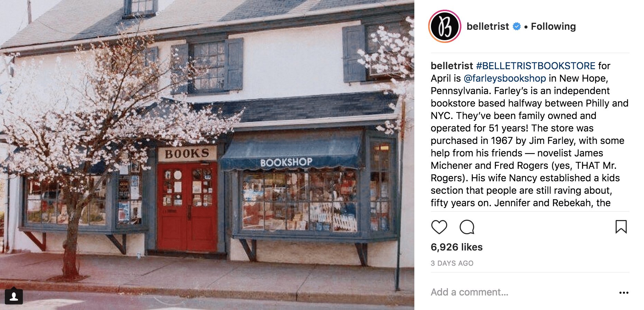Screen dimensions: 644x310
Task: Click the BOOKS sign above the door
Action: click(x=187, y=154)
